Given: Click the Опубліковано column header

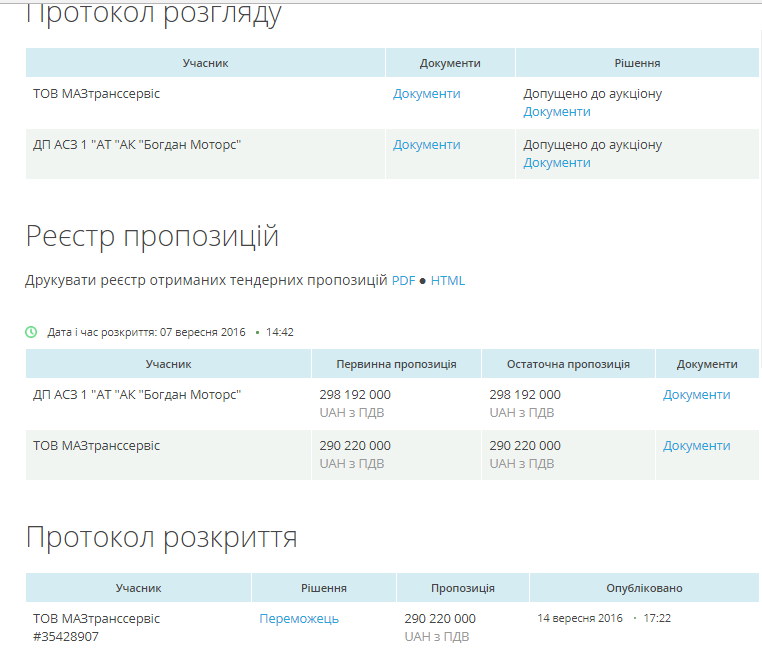Looking at the screenshot, I should (x=644, y=588).
